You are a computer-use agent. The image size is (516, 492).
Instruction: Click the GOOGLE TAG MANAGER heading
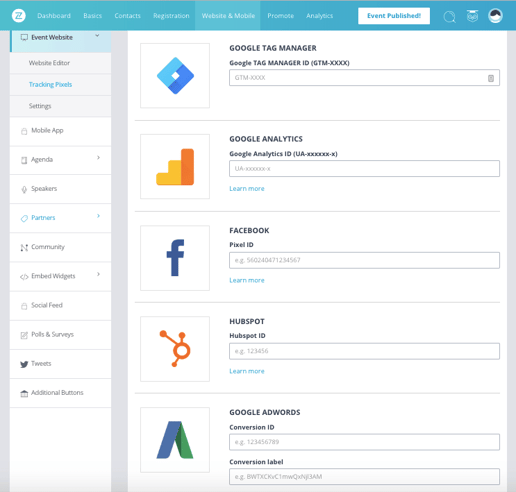point(273,48)
